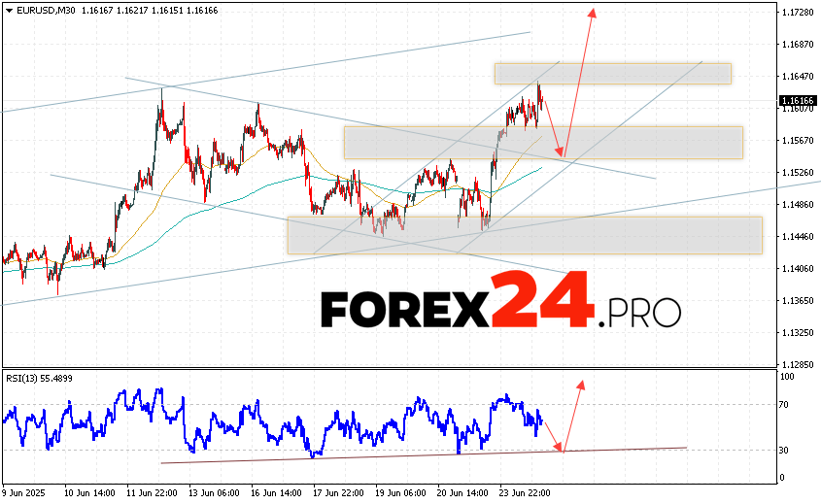
Task: Select the lowest gray support zone near 1.14460
Action: click(x=525, y=235)
